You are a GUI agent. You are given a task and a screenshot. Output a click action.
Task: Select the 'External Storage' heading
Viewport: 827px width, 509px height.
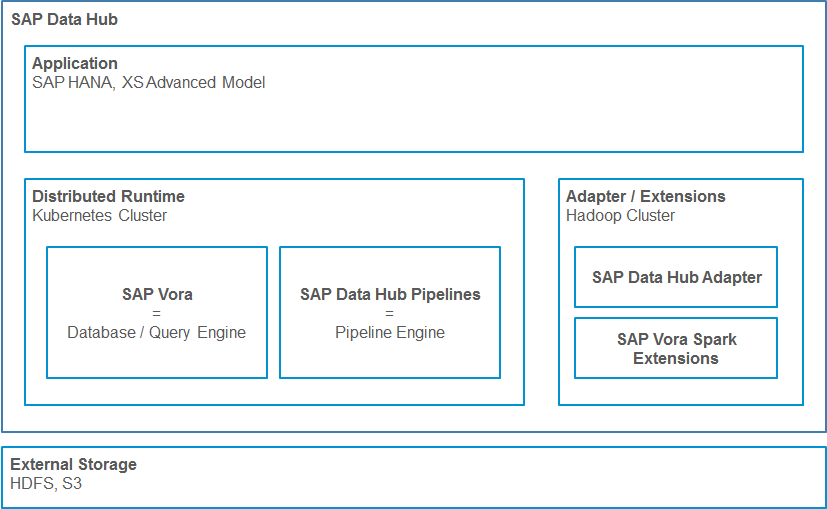coord(73,464)
